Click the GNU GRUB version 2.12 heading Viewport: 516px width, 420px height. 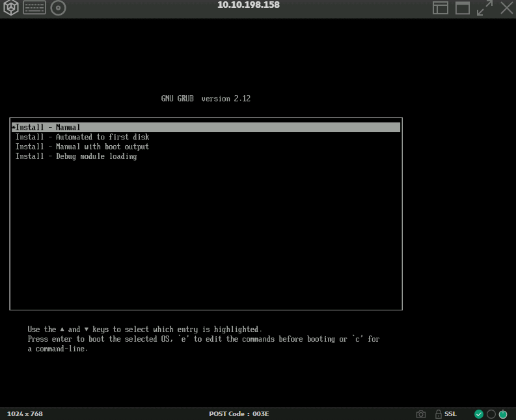coord(206,98)
